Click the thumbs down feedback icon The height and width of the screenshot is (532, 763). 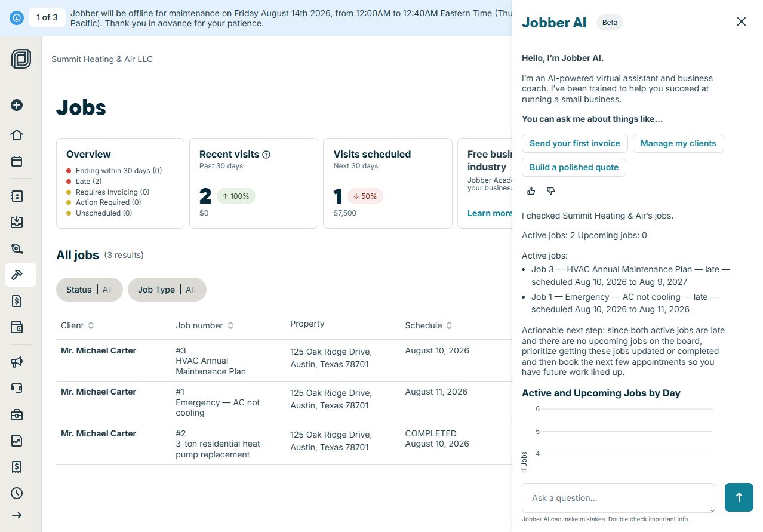pyautogui.click(x=551, y=191)
